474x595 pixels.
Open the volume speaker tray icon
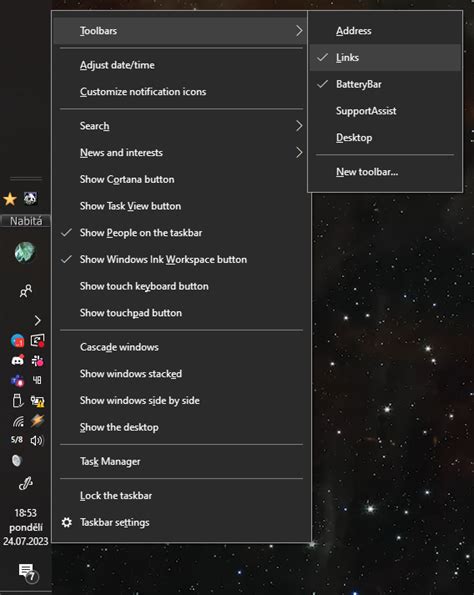tap(37, 441)
